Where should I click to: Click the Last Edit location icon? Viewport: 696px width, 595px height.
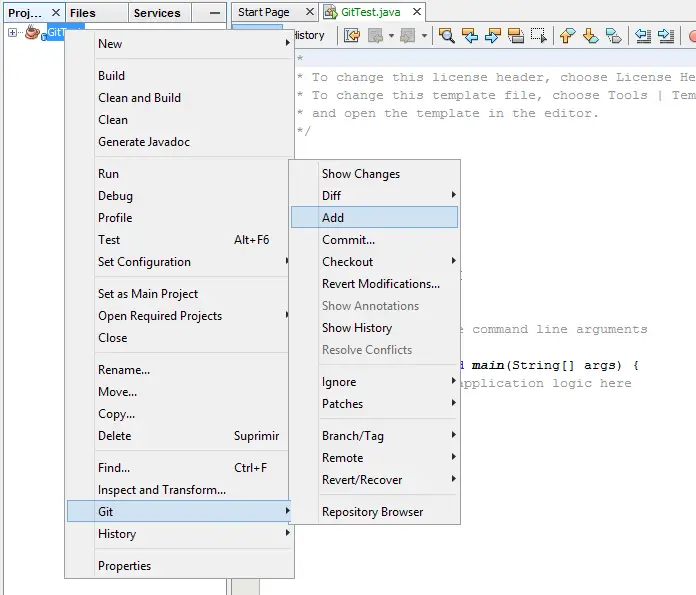352,35
